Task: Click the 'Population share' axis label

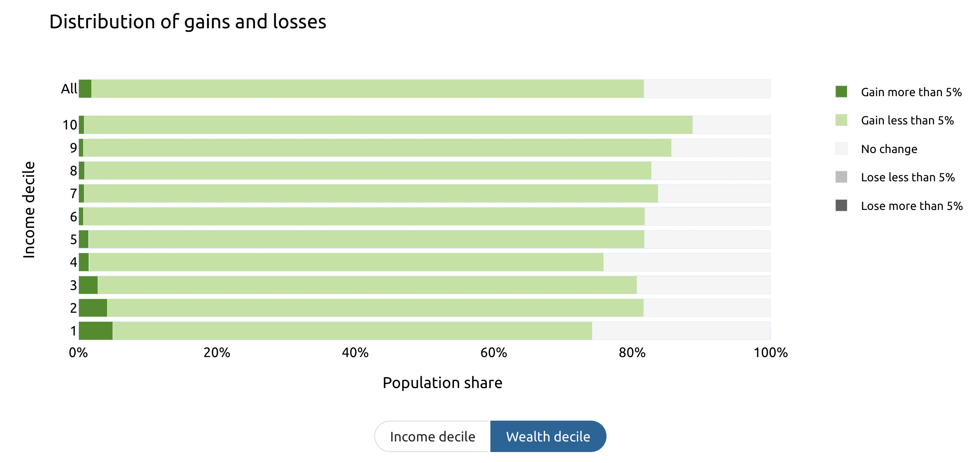Action: 443,383
